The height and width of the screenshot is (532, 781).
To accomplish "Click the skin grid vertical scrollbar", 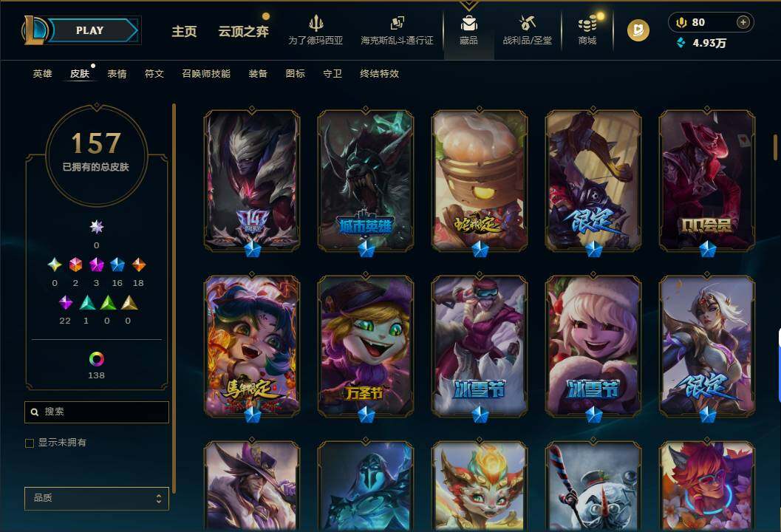I will (x=775, y=147).
